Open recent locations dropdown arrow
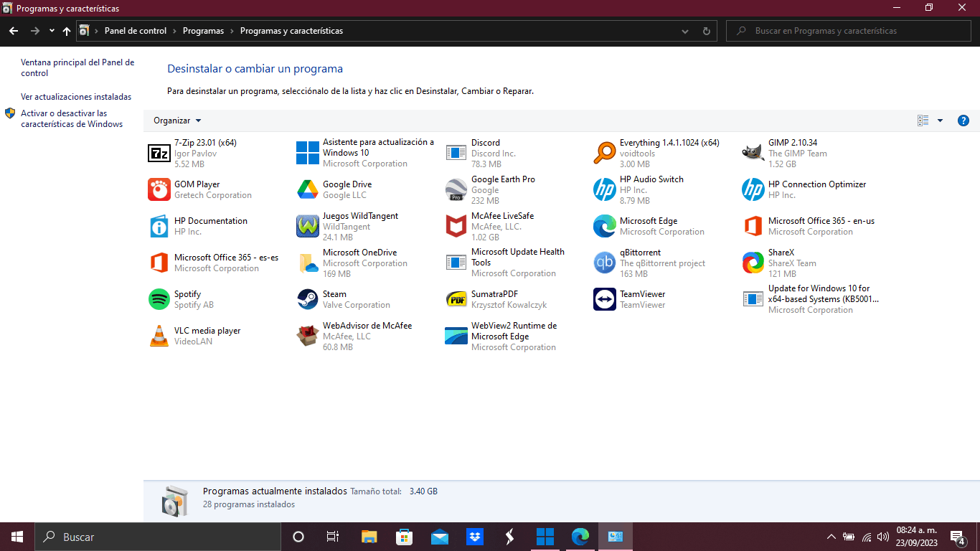 [x=52, y=31]
